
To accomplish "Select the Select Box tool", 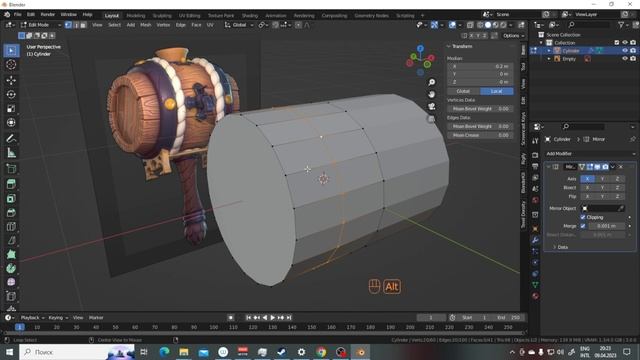I will (11, 50).
